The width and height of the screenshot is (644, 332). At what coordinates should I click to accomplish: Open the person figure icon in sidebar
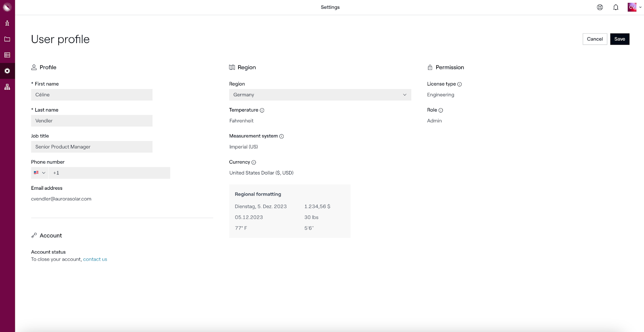7,23
